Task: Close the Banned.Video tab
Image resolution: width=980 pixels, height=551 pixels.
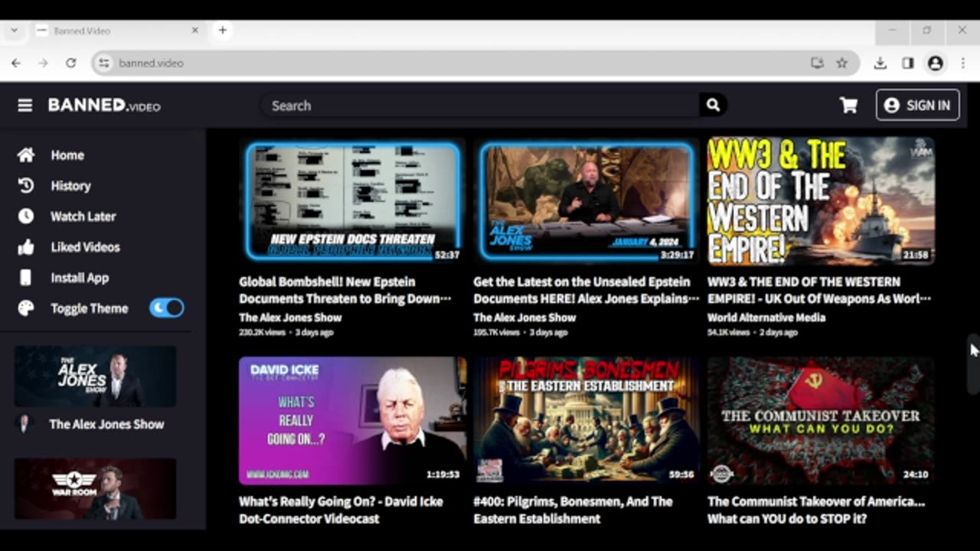Action: (194, 31)
